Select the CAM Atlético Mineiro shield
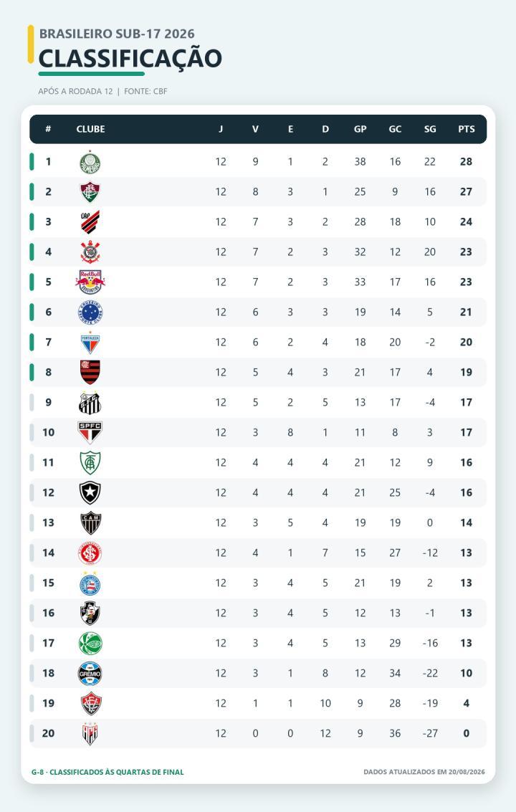This screenshot has width=516, height=812. (x=90, y=523)
